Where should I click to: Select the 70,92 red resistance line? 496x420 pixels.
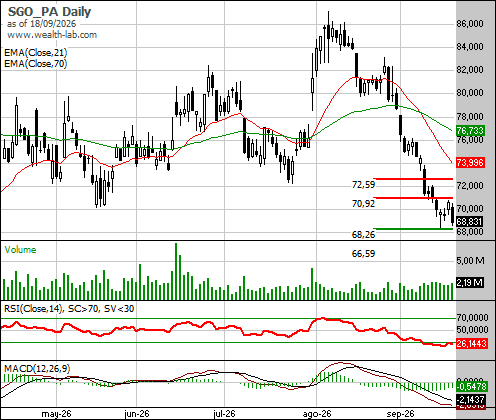pos(413,198)
